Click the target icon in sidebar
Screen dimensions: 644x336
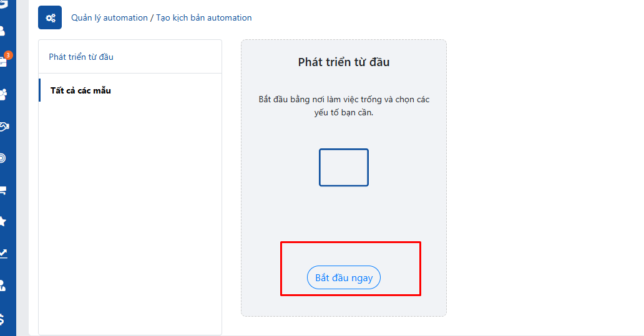tap(2, 158)
